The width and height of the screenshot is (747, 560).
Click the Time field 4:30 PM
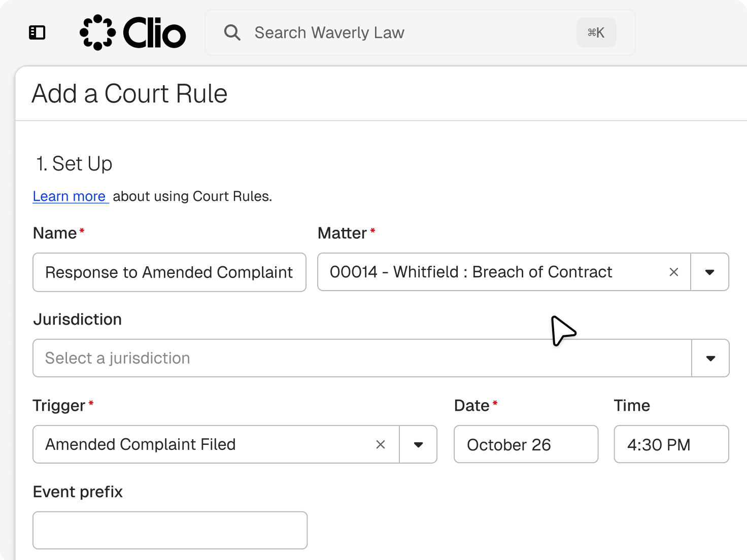[x=671, y=444]
